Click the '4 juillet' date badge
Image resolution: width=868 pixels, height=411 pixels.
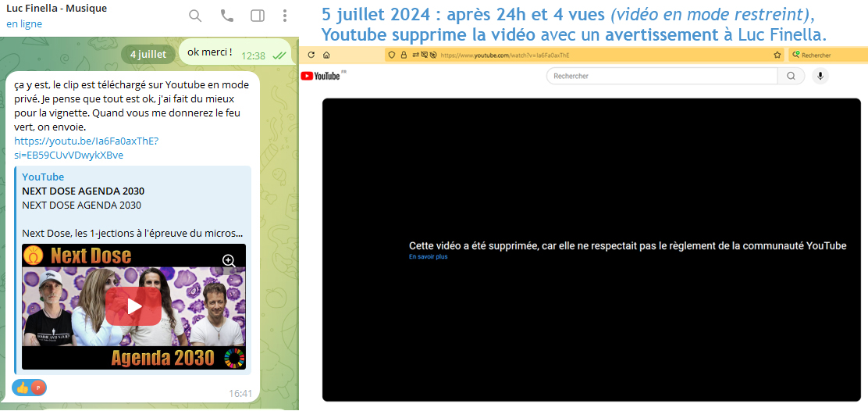pos(148,54)
